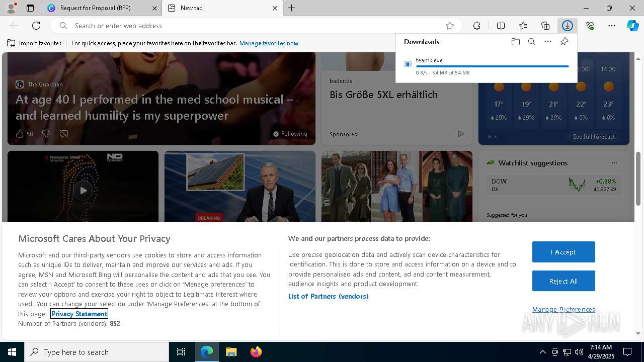
Task: Launch Firefox from the taskbar
Action: click(256, 352)
